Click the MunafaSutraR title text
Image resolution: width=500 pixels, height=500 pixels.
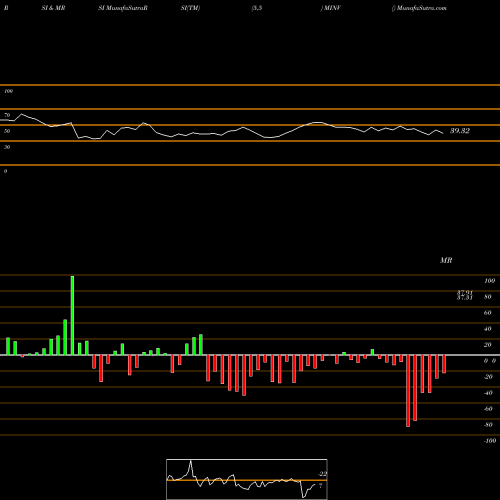(123, 8)
